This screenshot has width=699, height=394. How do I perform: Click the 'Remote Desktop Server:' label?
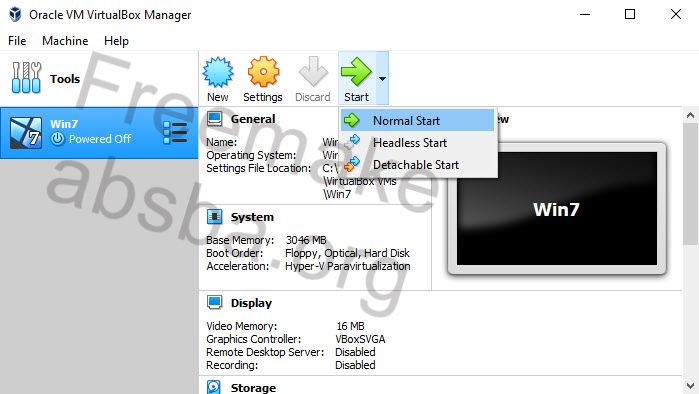265,352
